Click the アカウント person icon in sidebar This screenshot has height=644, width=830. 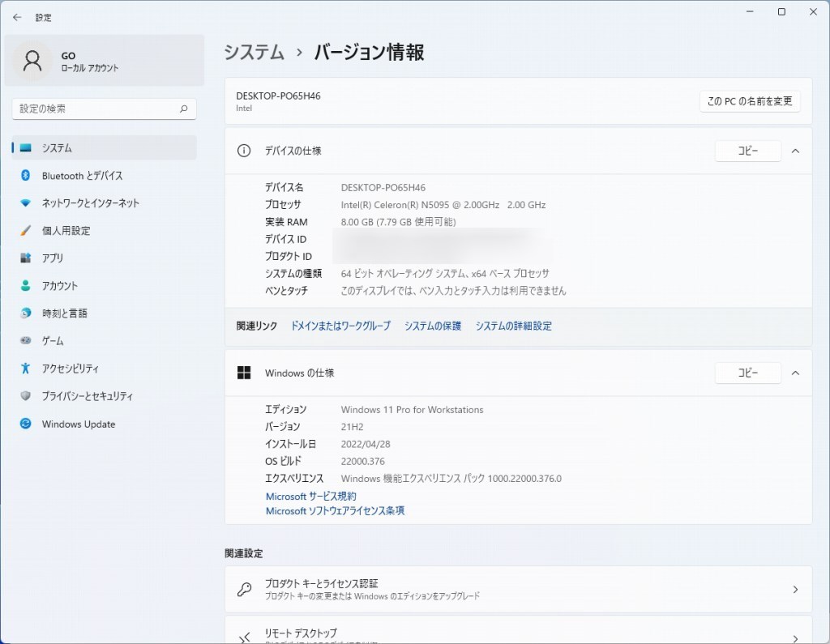[25, 285]
